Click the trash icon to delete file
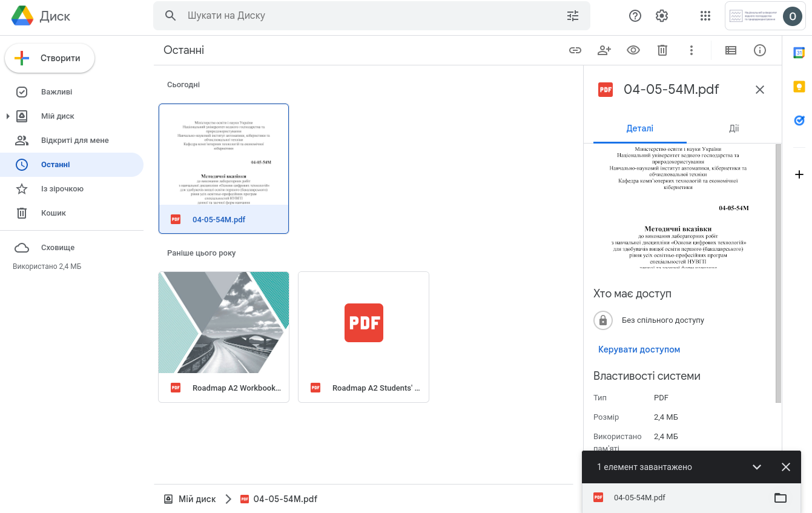812x513 pixels. click(662, 50)
